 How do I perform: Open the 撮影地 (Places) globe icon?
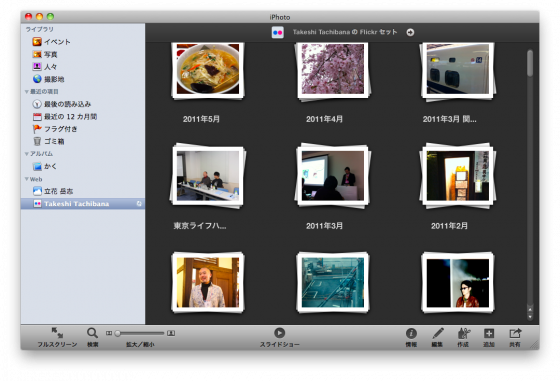pyautogui.click(x=37, y=79)
